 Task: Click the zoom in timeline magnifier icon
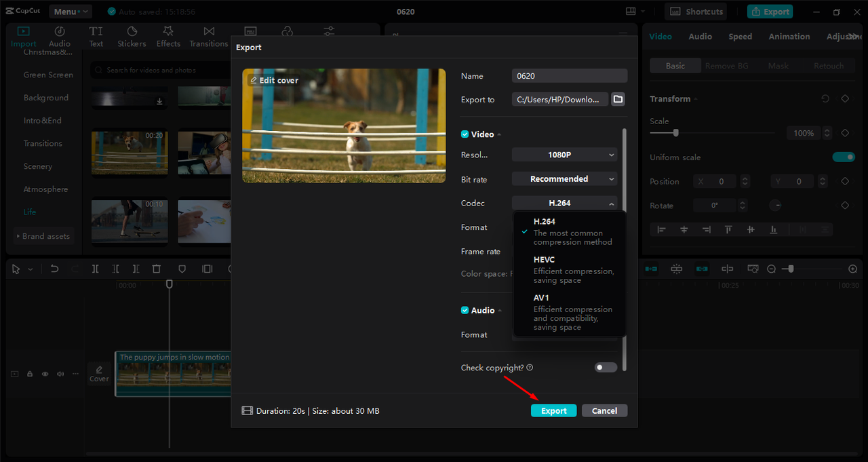[x=853, y=269]
